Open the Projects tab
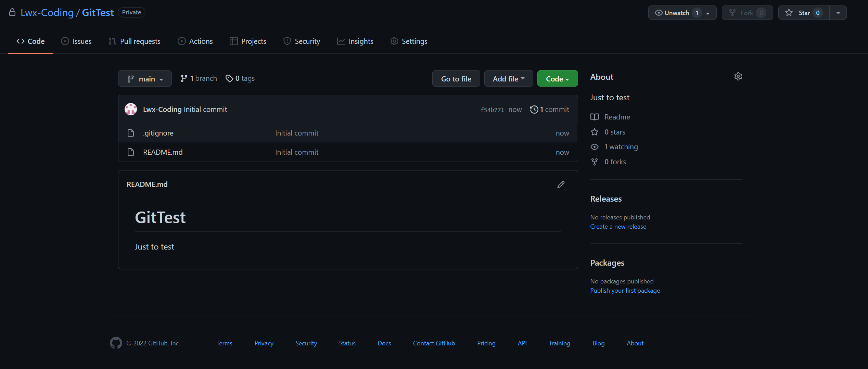This screenshot has width=868, height=369. (x=248, y=41)
